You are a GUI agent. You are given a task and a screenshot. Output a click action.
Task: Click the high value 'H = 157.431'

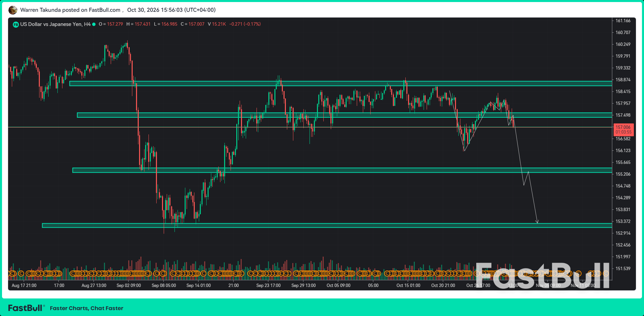(x=138, y=24)
